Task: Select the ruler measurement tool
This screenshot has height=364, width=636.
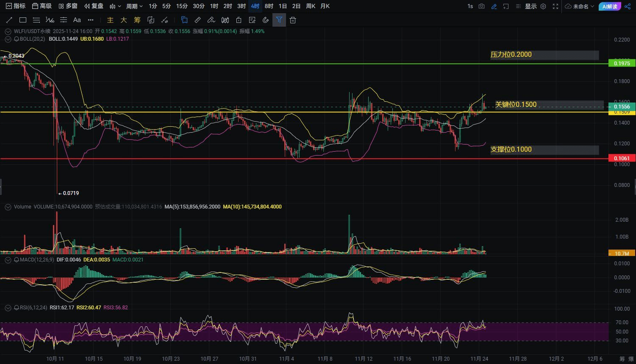Action: point(197,20)
